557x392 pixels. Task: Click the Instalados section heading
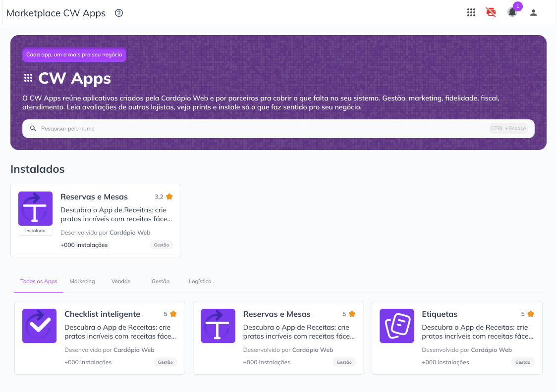(38, 169)
